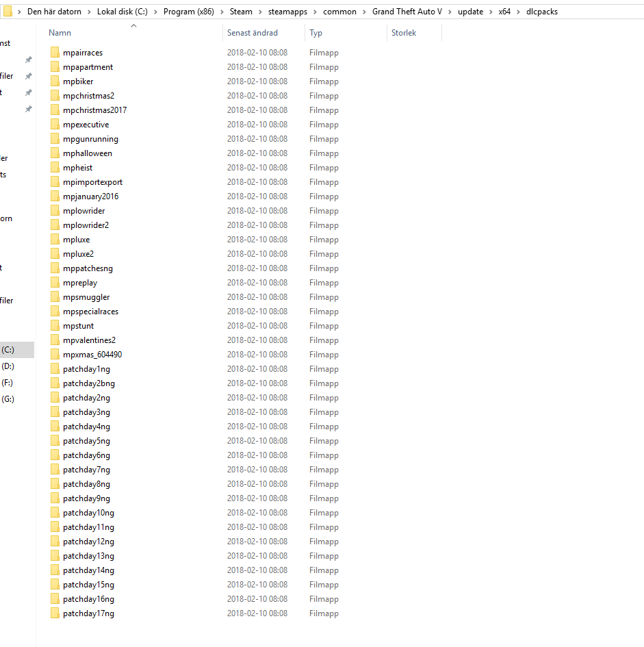Viewport: 644px width, 647px height.
Task: Expand chevron after x64 breadcrumb
Action: (x=518, y=12)
